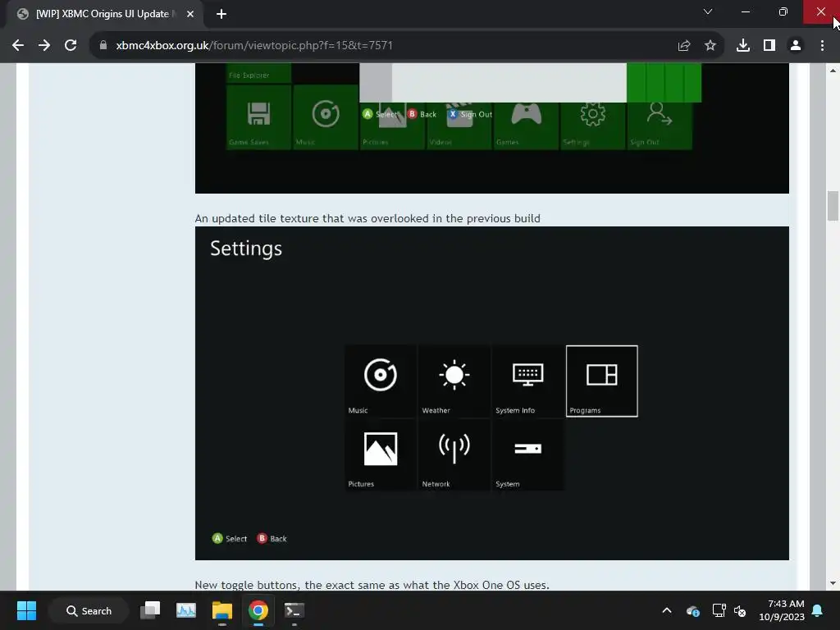Click the highlighted Programs tile
840x630 pixels.
[x=601, y=381]
